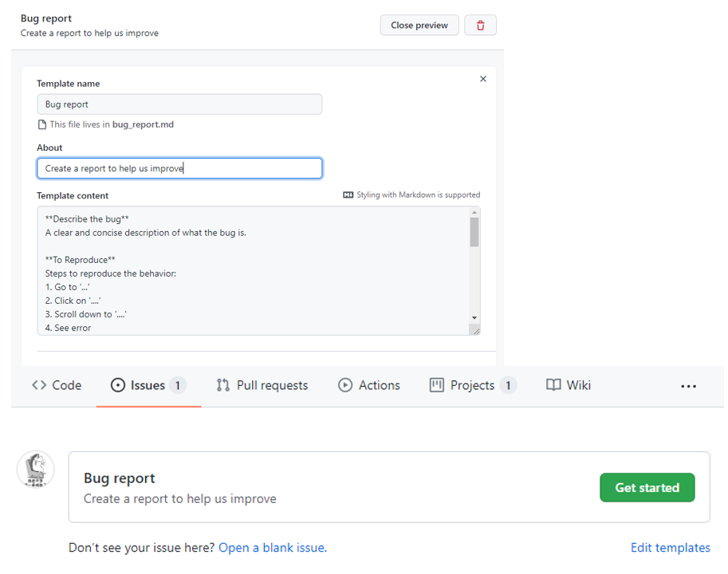Click the Close preview button
This screenshot has height=574, width=728.
(x=419, y=26)
